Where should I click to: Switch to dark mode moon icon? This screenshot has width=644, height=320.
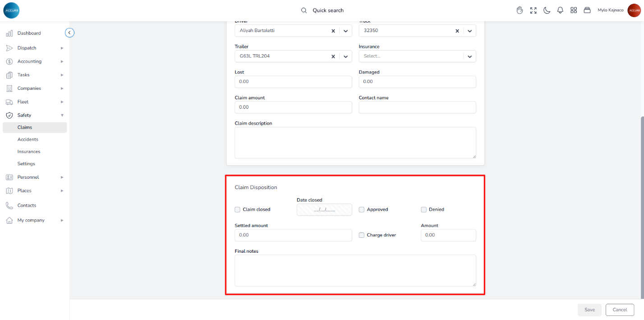click(x=547, y=10)
